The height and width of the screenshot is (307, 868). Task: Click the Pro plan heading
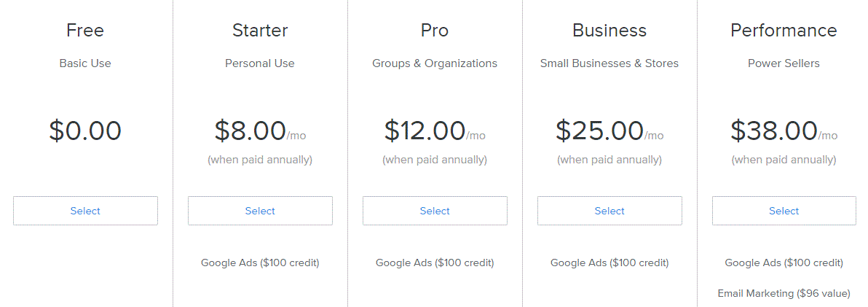pos(435,30)
